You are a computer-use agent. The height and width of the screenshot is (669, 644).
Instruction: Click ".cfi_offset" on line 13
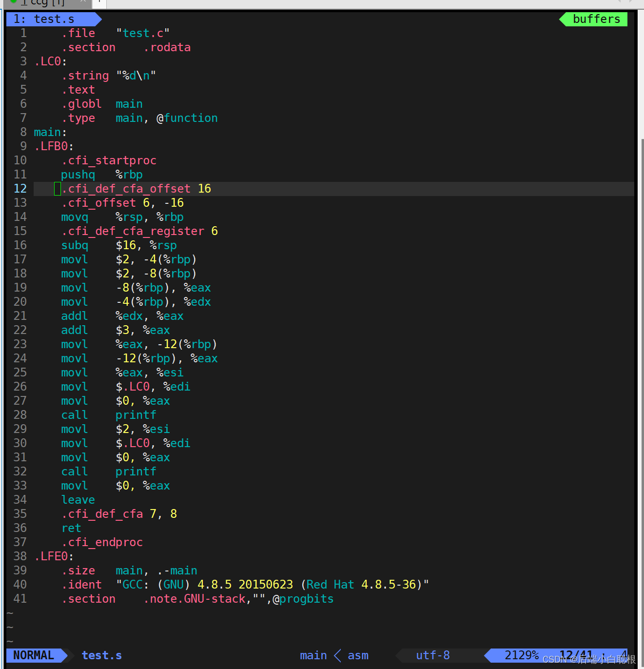[98, 203]
